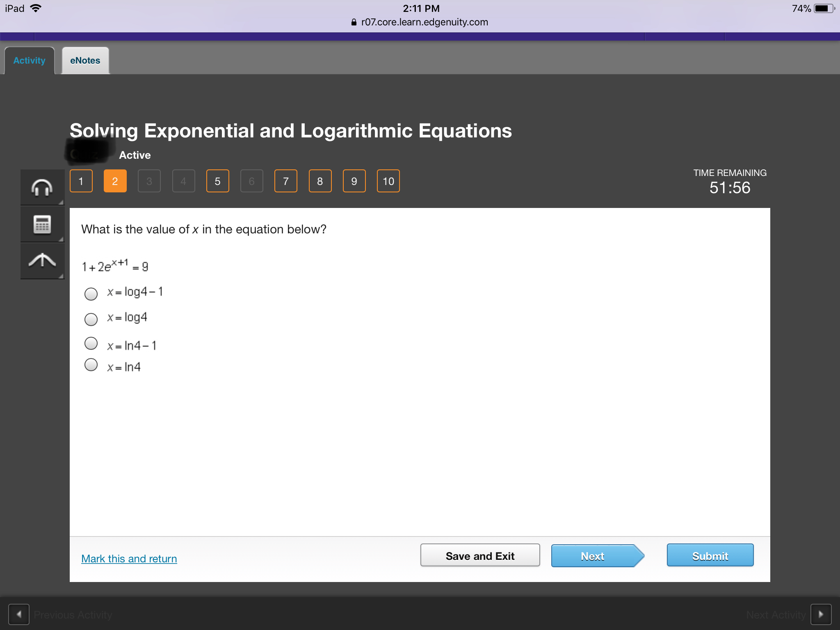Image resolution: width=840 pixels, height=630 pixels.
Task: Open the Activity tab
Action: [x=29, y=61]
